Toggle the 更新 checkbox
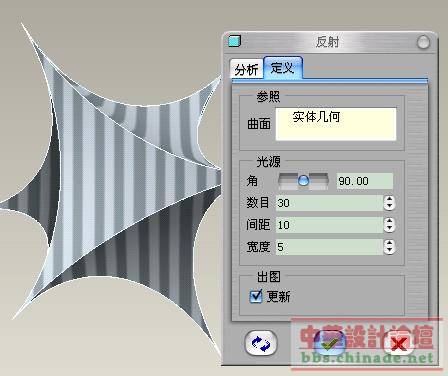Image resolution: width=448 pixels, height=376 pixels. tap(256, 296)
